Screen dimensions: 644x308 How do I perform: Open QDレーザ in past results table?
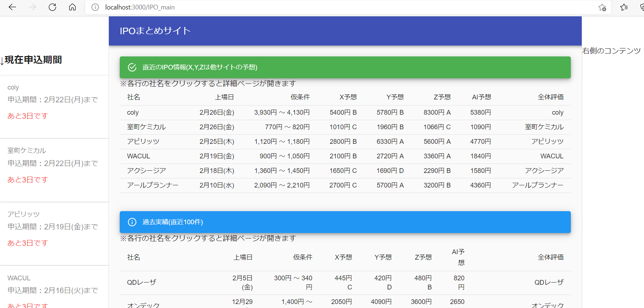142,283
